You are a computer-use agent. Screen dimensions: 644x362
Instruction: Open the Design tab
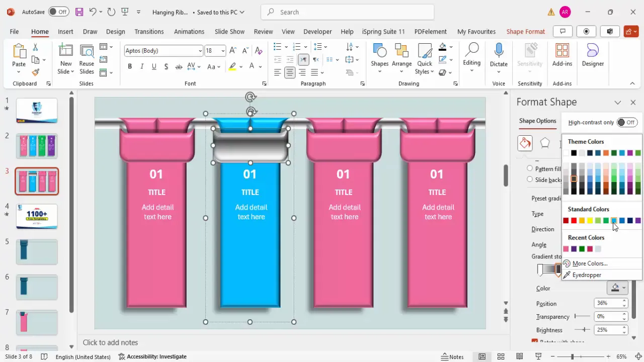tap(115, 31)
